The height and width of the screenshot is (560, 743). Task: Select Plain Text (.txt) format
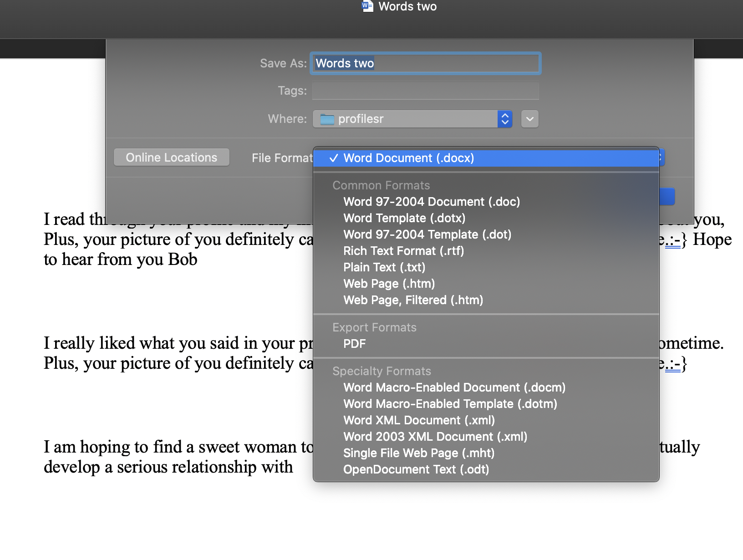[486, 267]
